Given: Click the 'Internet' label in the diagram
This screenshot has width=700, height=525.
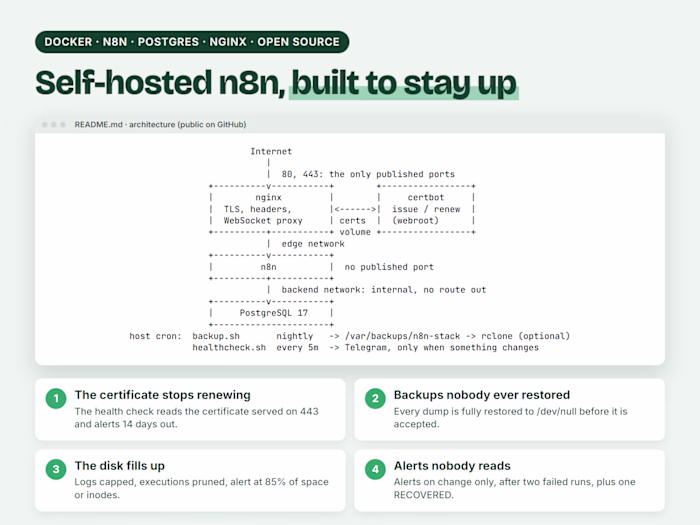Looking at the screenshot, I should pos(271,151).
